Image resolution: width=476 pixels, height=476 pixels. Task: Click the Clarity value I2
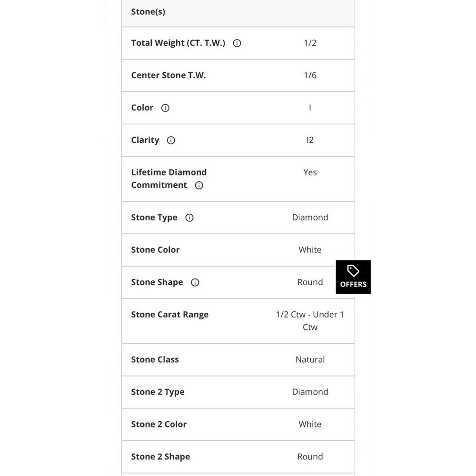[x=310, y=140]
